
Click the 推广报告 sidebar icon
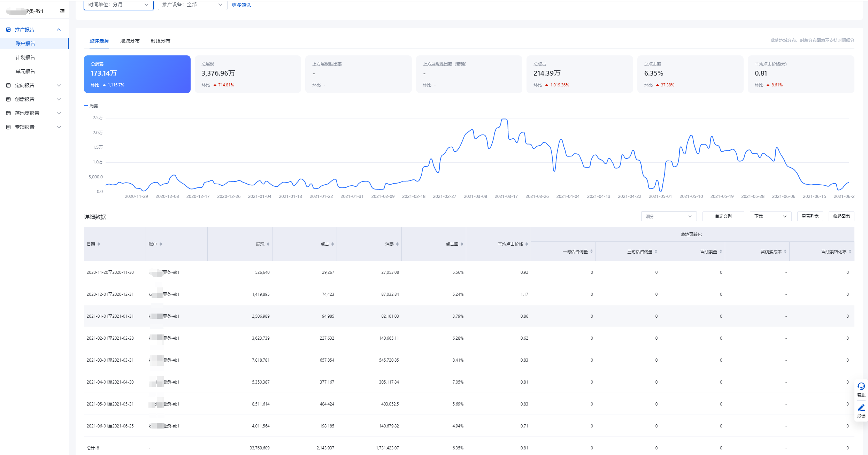click(x=8, y=30)
